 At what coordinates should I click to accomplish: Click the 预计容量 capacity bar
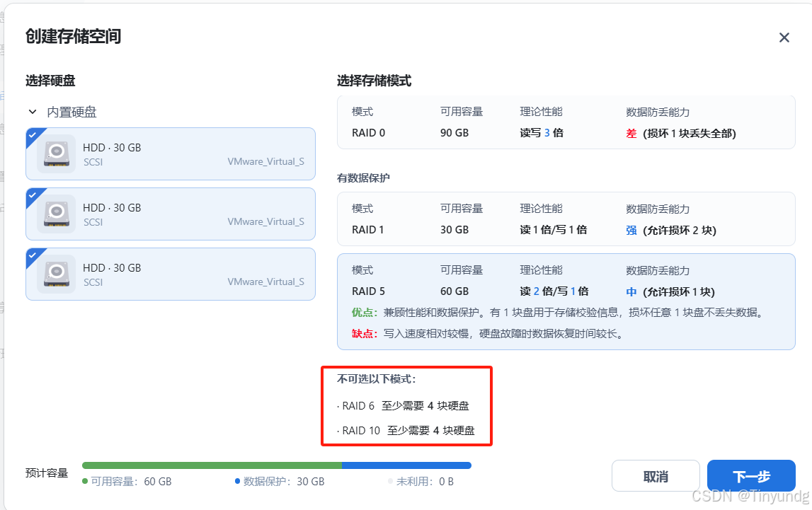click(x=276, y=465)
